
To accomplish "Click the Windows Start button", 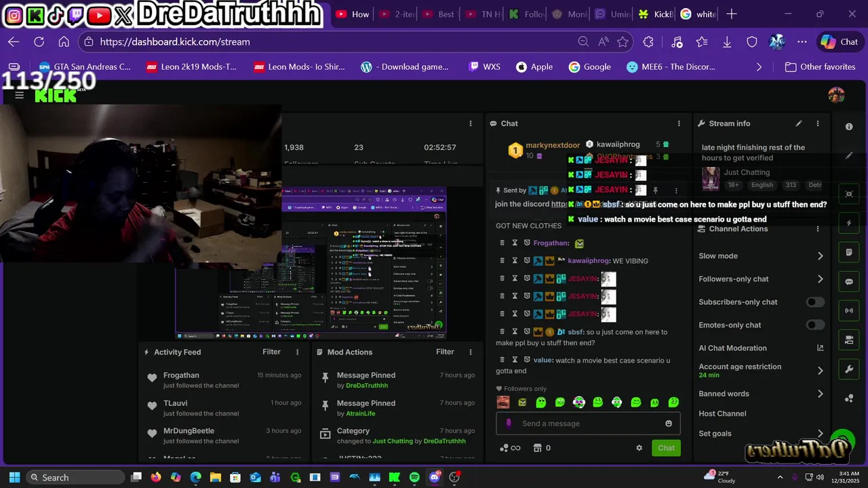I will pos(14,478).
